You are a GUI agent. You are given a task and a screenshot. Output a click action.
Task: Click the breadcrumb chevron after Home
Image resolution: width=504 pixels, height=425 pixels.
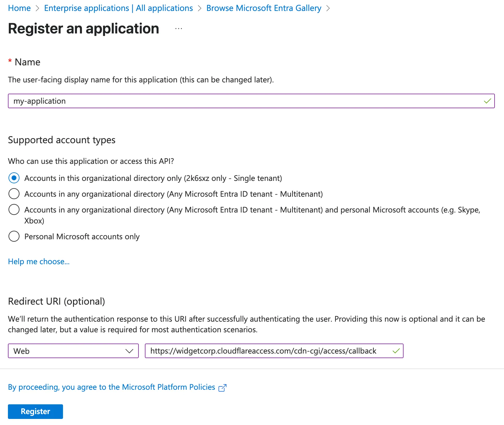click(x=37, y=8)
